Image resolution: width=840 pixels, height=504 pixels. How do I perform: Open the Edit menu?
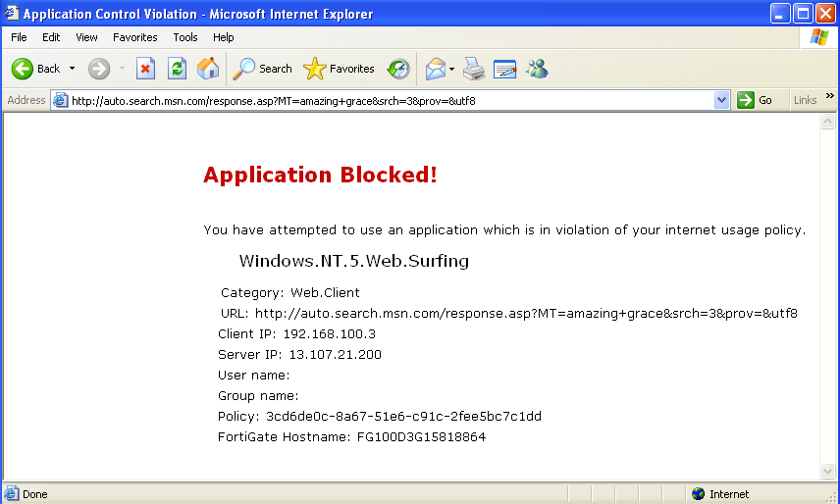point(51,37)
